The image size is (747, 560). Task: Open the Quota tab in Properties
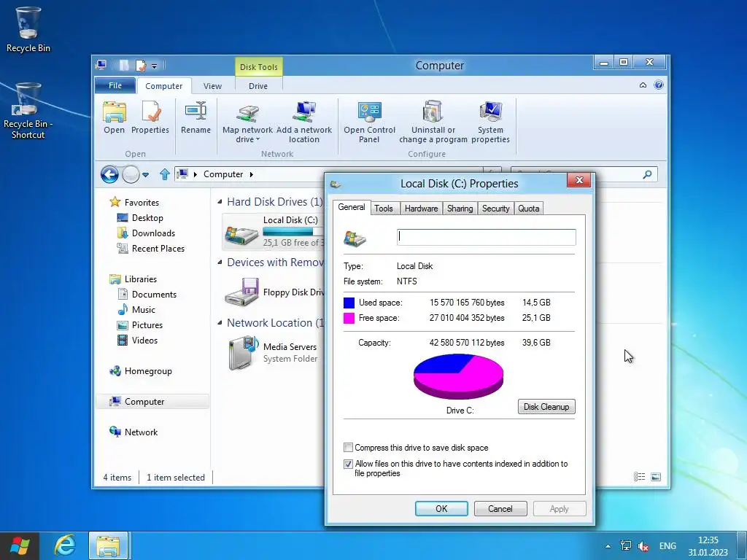(529, 209)
